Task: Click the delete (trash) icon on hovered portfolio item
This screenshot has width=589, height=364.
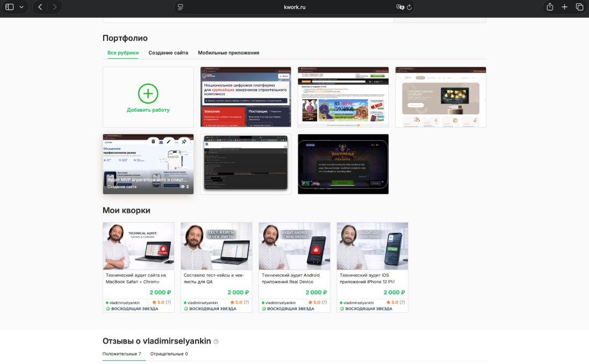Action: [153, 142]
